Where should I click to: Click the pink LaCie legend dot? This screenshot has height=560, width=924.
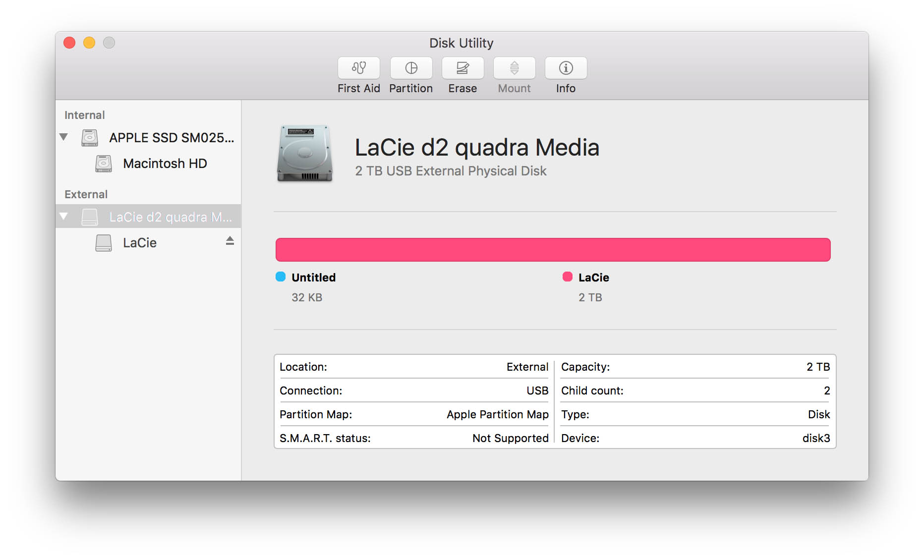568,277
